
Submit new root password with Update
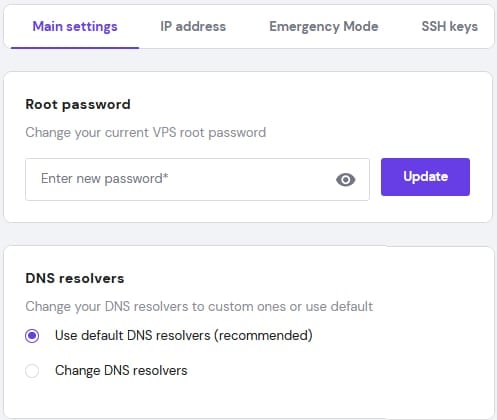pos(425,177)
